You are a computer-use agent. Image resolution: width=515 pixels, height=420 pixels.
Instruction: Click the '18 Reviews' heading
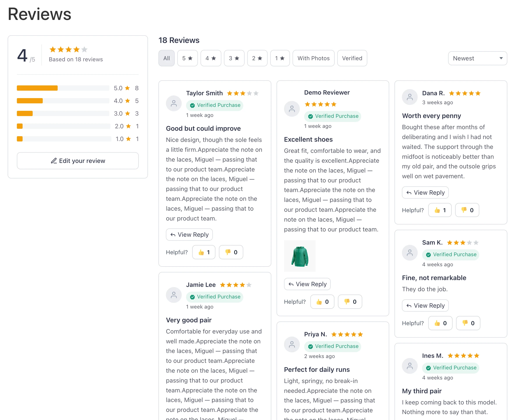[179, 40]
